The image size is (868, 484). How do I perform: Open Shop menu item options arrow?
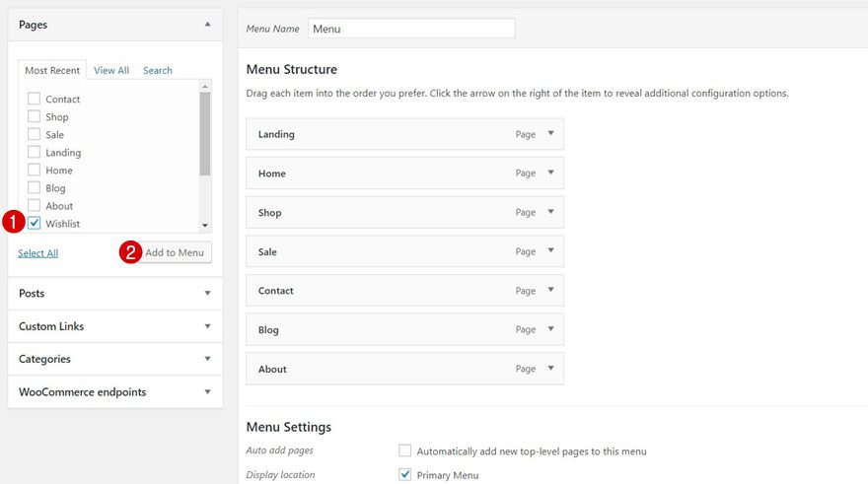[550, 212]
